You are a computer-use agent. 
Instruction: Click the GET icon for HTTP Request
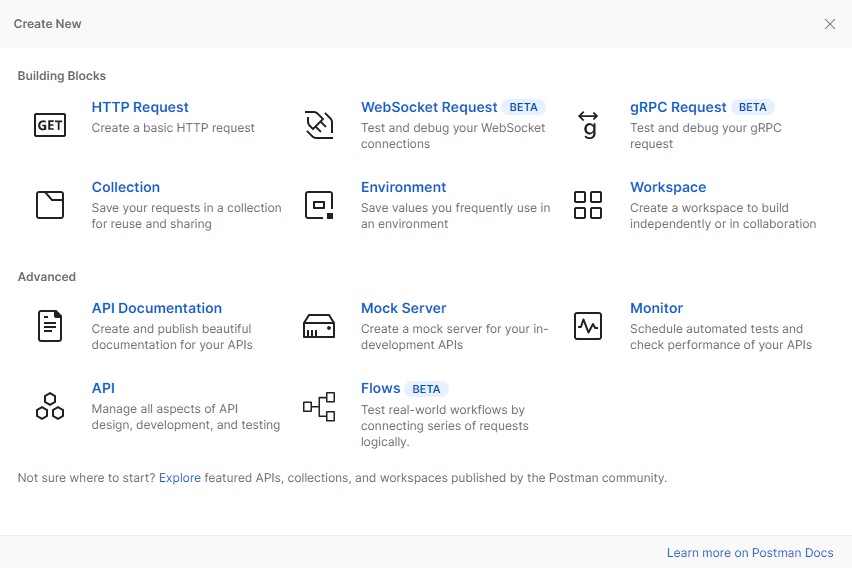[50, 125]
